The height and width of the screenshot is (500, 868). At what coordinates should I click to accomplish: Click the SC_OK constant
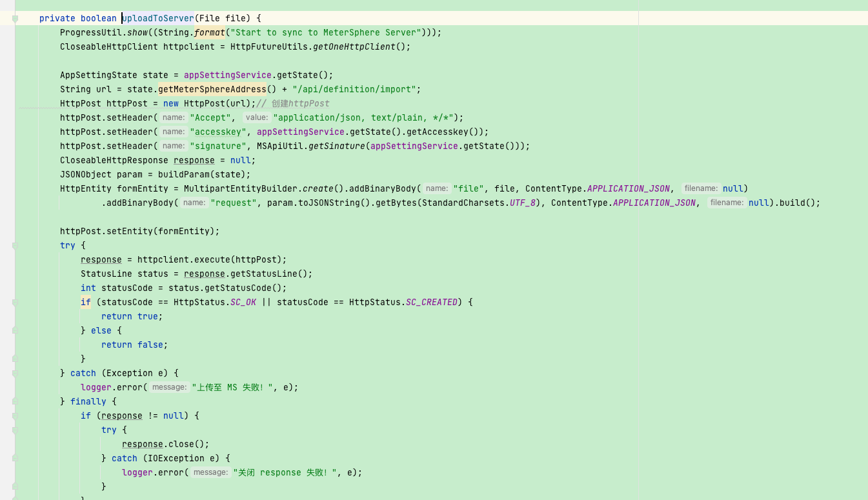(243, 302)
